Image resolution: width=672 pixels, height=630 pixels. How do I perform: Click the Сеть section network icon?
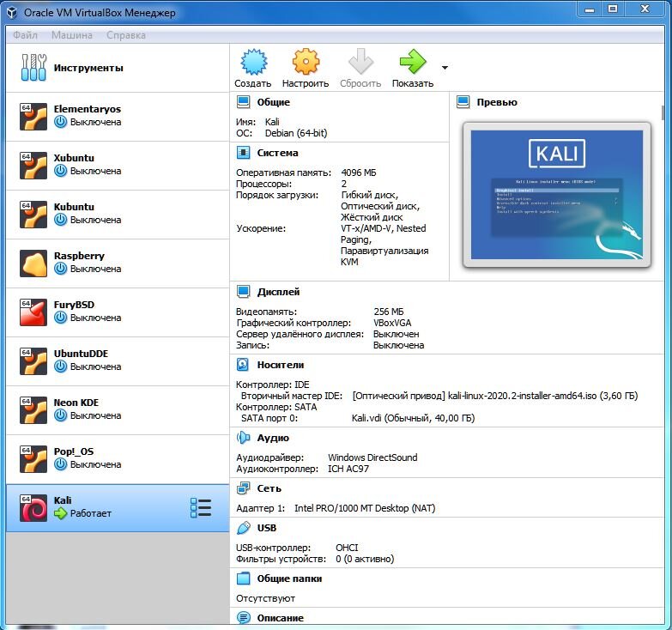coord(243,488)
